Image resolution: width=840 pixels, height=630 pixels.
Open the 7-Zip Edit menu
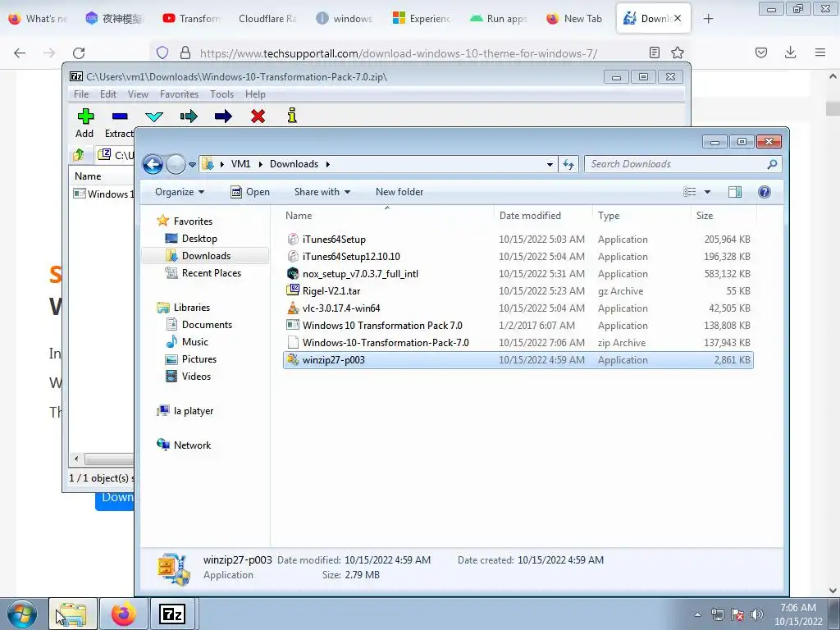coord(108,94)
